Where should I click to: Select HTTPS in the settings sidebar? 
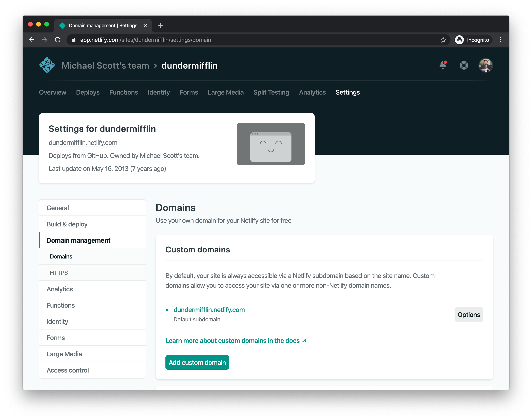tap(59, 273)
